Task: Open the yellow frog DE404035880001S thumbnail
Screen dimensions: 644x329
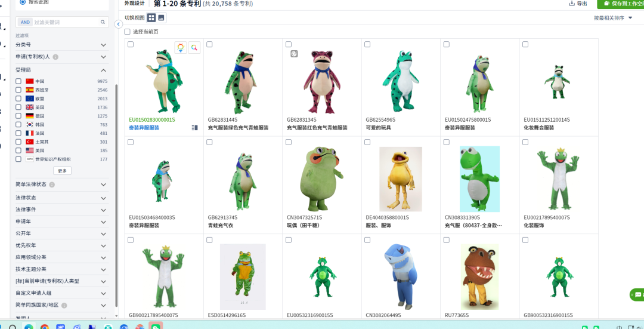Action: pyautogui.click(x=400, y=178)
